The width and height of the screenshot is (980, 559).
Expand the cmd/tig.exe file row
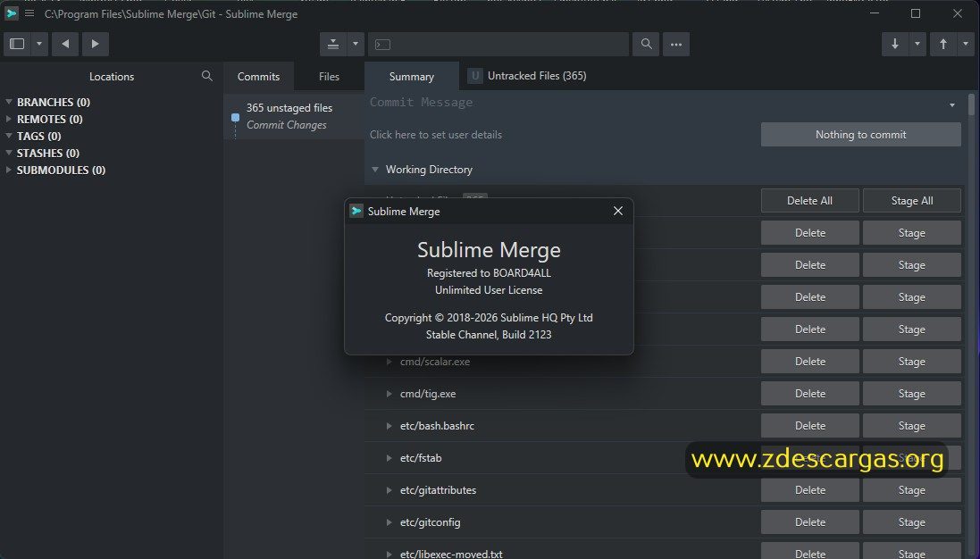tap(389, 394)
